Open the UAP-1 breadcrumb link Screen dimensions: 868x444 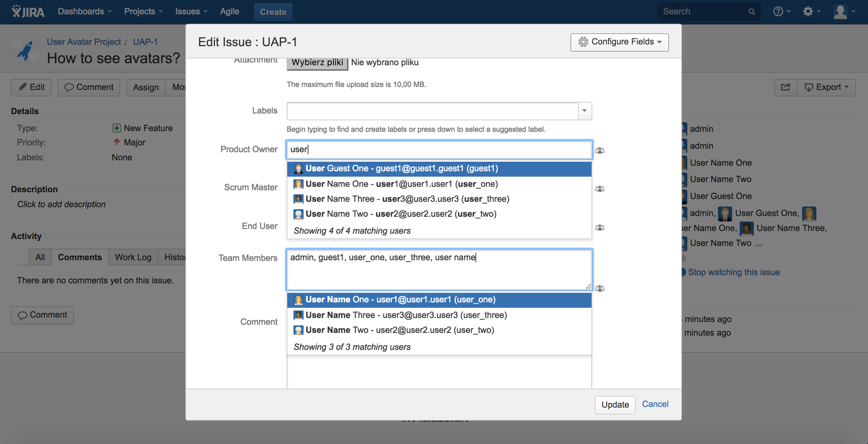tap(145, 42)
